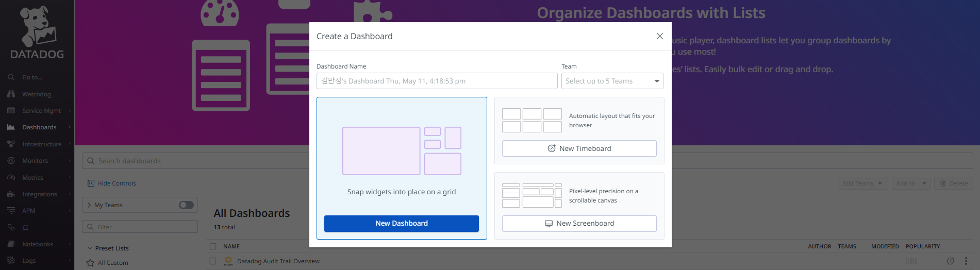Click the Metrics gauge icon
Viewport: 980px width, 270px height.
(11, 178)
